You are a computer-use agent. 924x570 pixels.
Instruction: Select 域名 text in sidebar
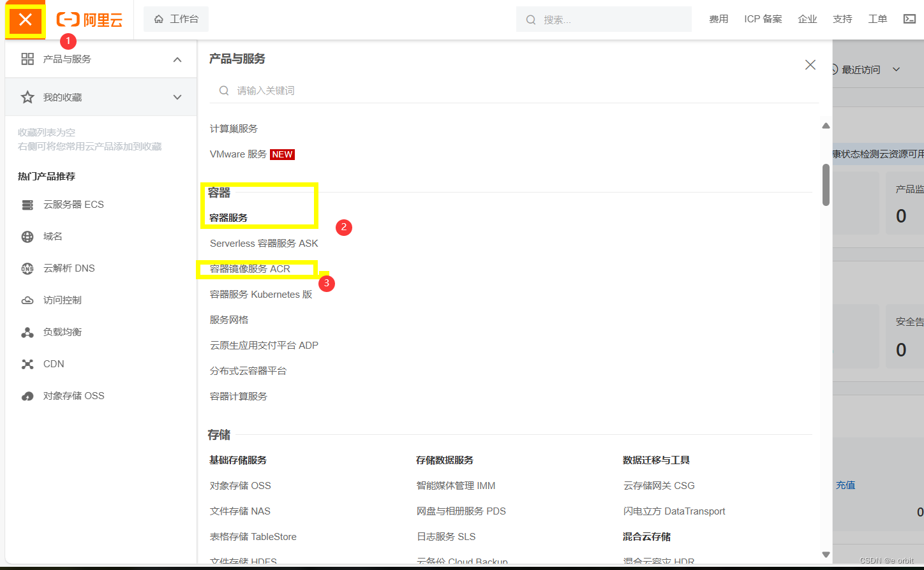(53, 237)
